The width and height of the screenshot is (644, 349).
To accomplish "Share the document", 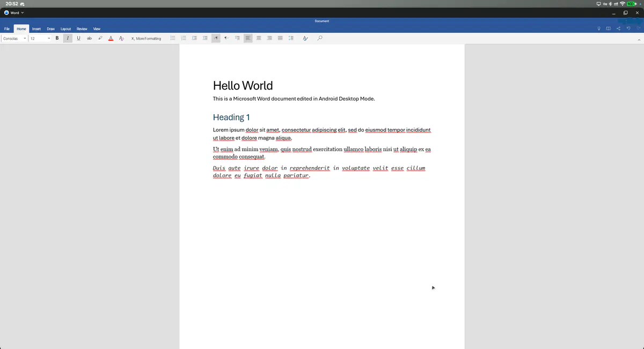I will (x=618, y=29).
